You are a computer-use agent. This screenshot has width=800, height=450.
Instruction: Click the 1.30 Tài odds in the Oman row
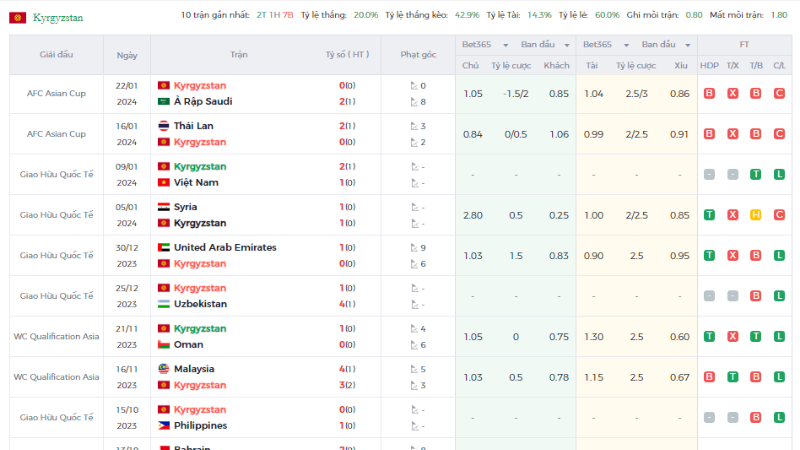(x=593, y=337)
